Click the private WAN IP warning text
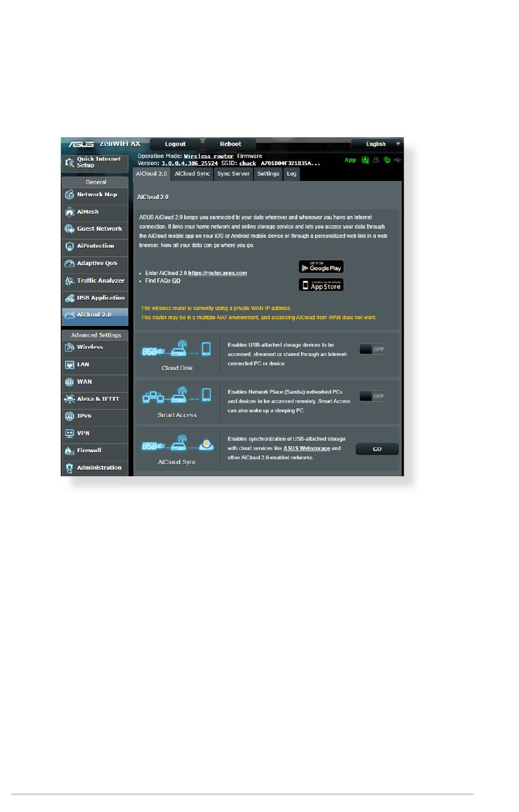The image size is (519, 812). [216, 308]
